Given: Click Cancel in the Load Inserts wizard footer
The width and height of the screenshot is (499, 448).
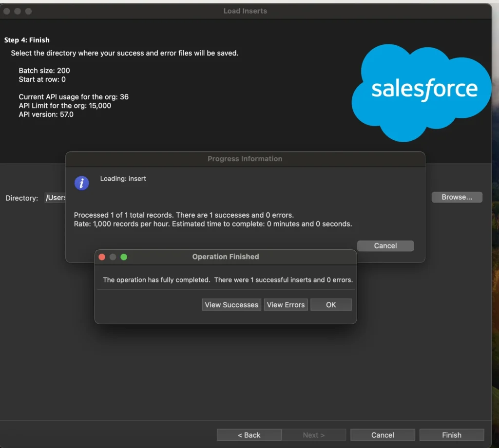Looking at the screenshot, I should 383,435.
